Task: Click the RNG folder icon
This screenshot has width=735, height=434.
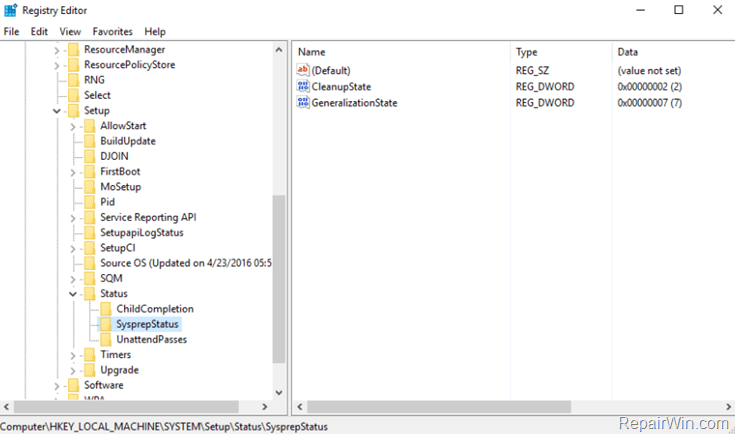Action: [x=74, y=80]
